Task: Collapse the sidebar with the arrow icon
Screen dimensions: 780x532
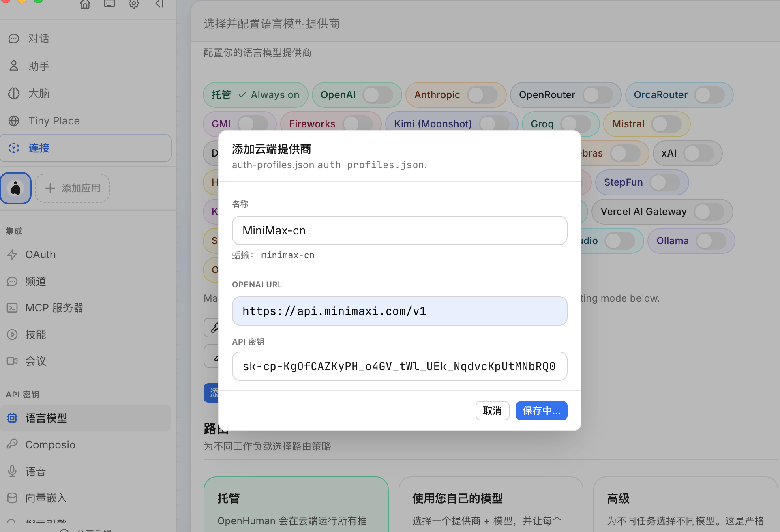Action: (159, 4)
